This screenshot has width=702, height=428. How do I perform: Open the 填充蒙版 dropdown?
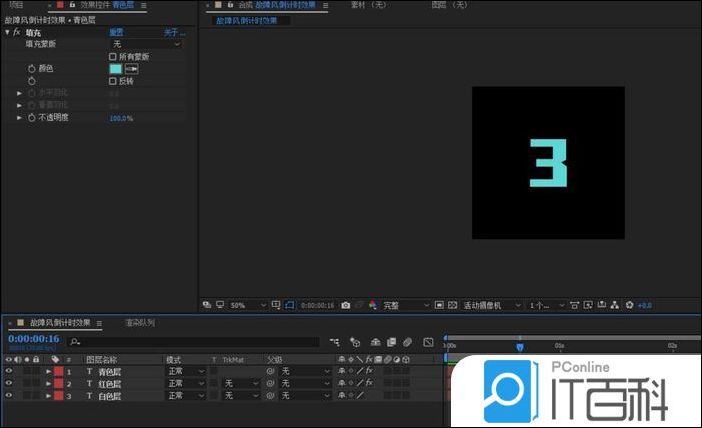(146, 44)
